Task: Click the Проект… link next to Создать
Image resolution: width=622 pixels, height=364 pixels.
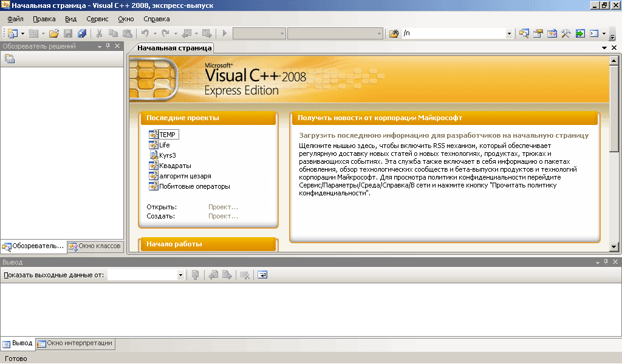Action: pyautogui.click(x=223, y=216)
